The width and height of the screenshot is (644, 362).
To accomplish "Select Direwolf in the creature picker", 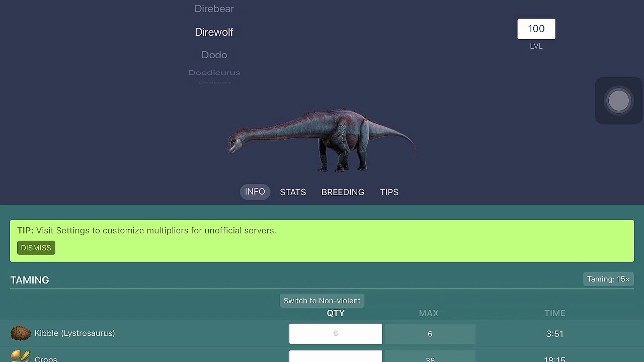I will [214, 32].
